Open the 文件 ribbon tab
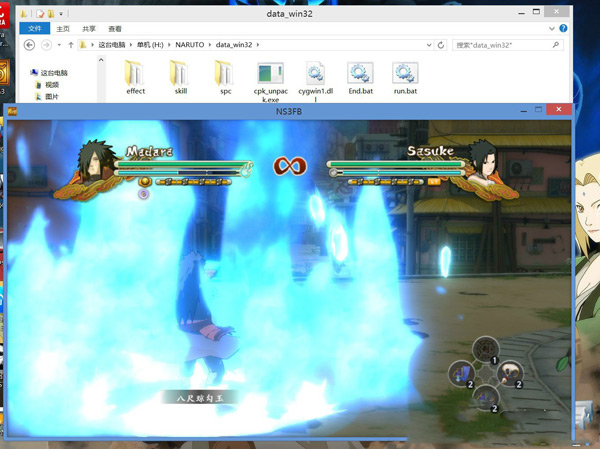600x449 pixels. [x=34, y=28]
